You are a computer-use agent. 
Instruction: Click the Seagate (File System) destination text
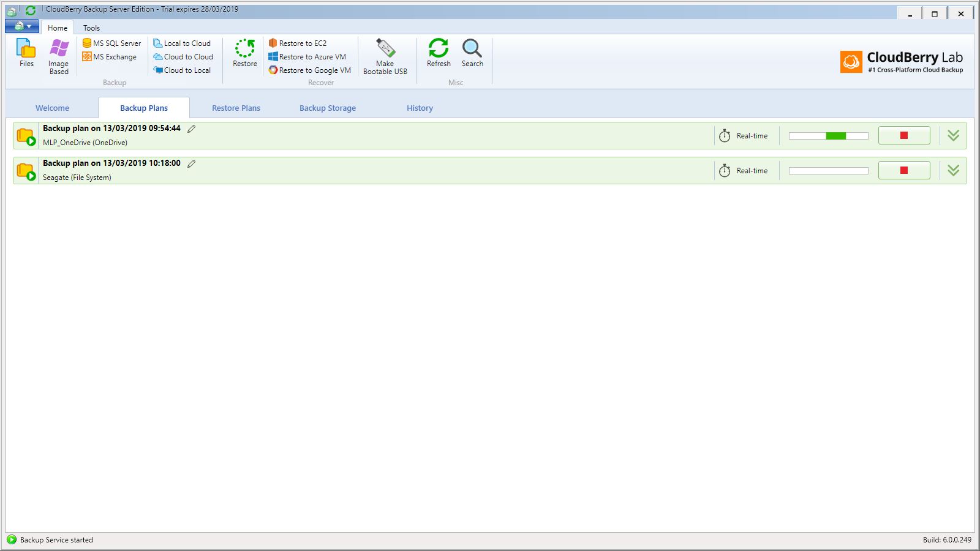(x=77, y=177)
